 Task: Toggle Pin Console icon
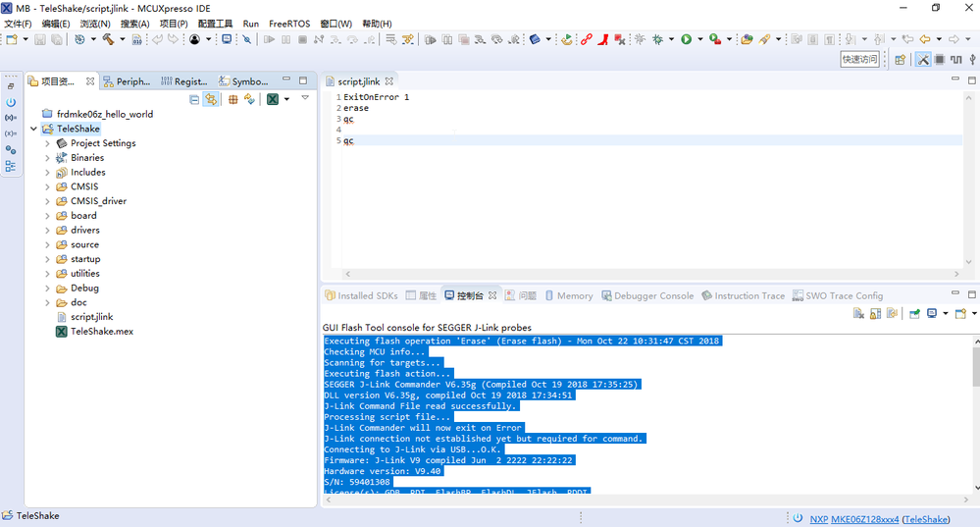pyautogui.click(x=914, y=313)
